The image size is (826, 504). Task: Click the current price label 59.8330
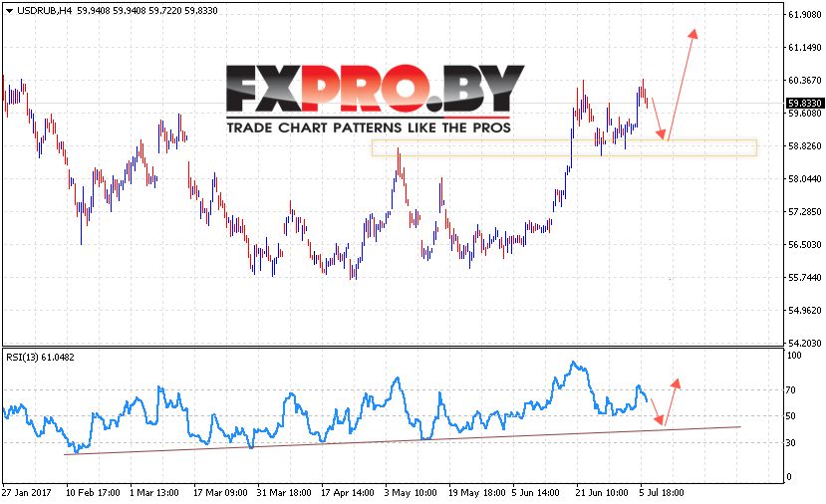click(x=805, y=104)
